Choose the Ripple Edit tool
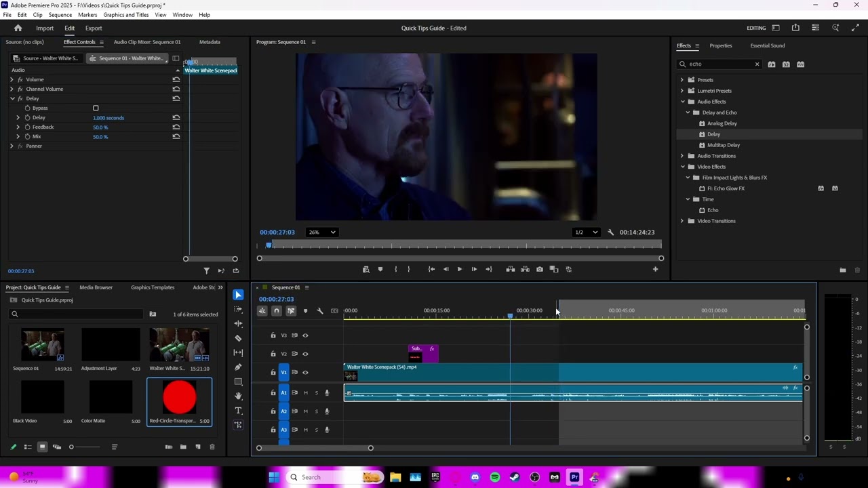The height and width of the screenshot is (488, 868). (238, 323)
